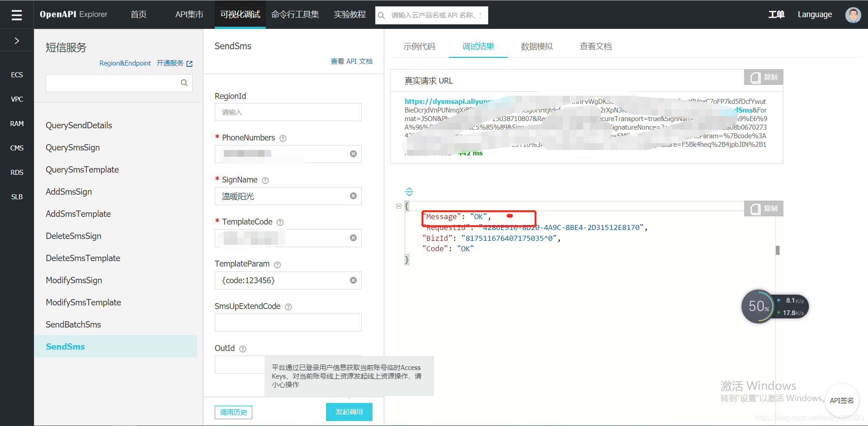Select AddSmsSign API
868x426 pixels.
pyautogui.click(x=69, y=192)
